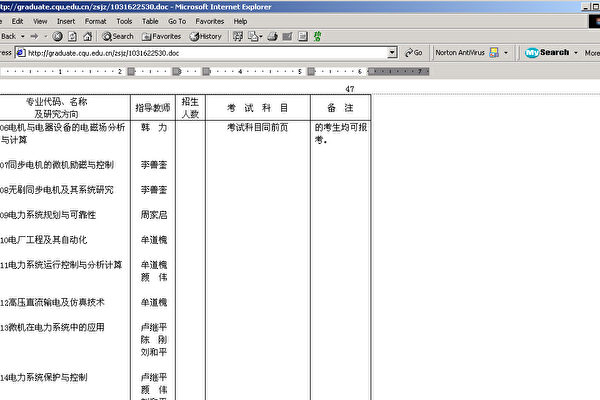Expand the MySearch dropdown arrow

pyautogui.click(x=576, y=52)
